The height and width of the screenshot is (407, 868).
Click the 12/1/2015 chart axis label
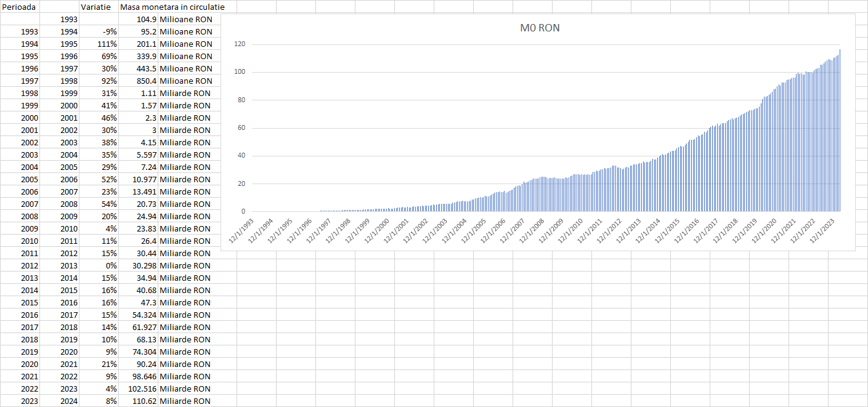pos(667,232)
